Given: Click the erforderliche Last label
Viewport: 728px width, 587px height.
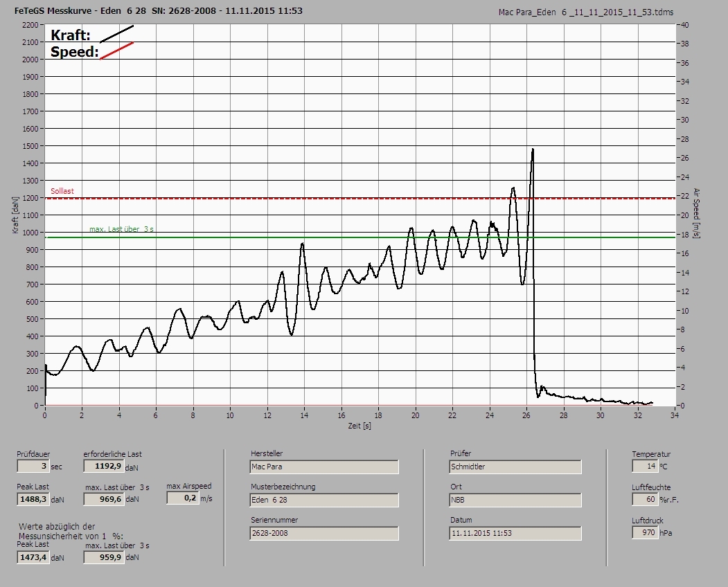Looking at the screenshot, I should [112, 454].
